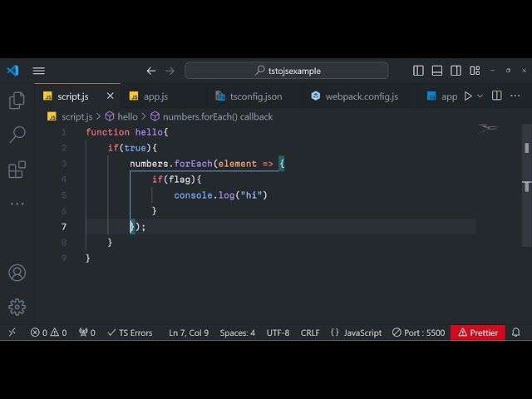Toggle the Primary Side Bar layout button
The image size is (532, 399).
[x=418, y=71]
